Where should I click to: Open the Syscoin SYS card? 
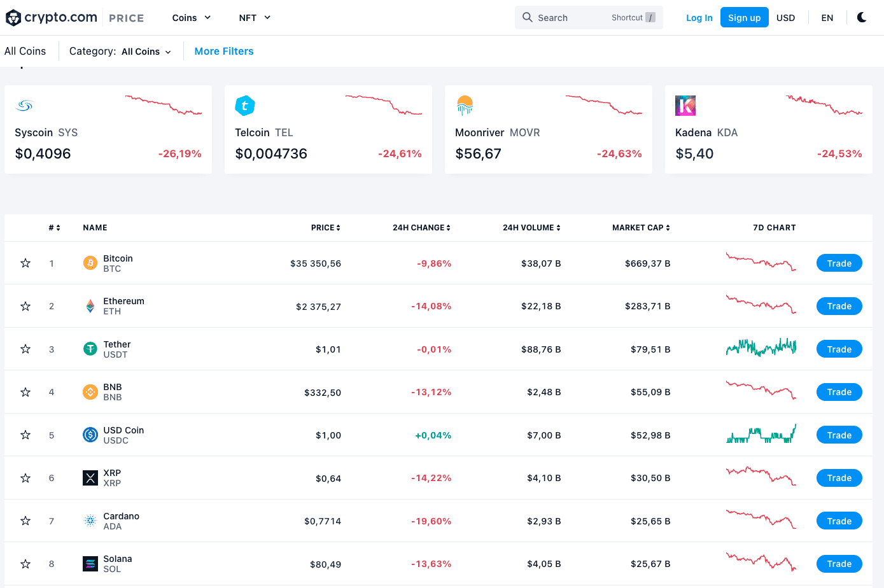(x=108, y=129)
